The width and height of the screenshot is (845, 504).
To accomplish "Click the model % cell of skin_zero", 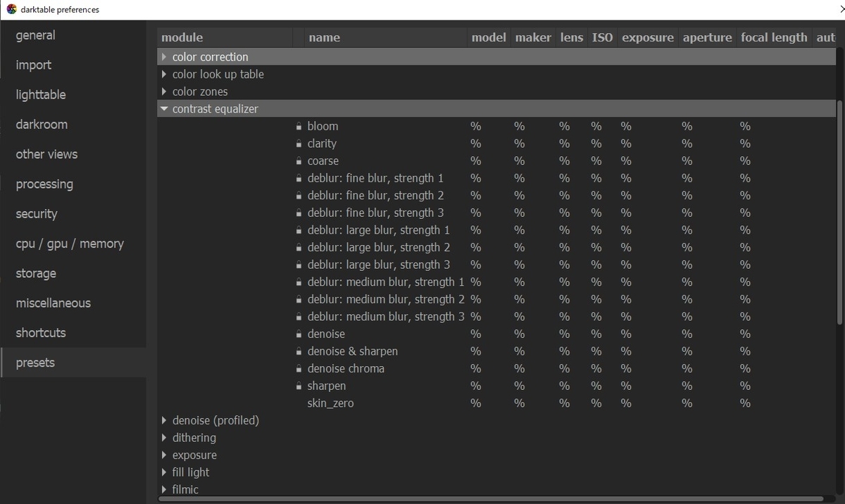I will [x=476, y=403].
